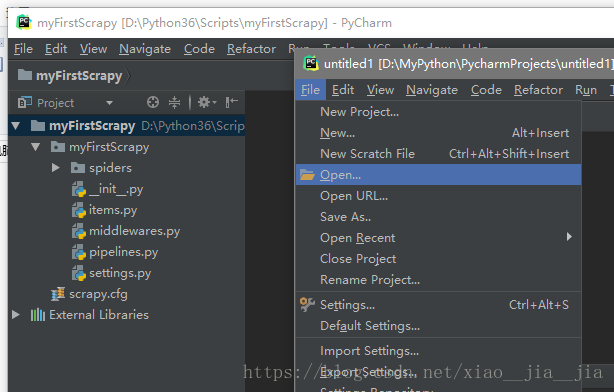
Task: Choose Rename Project... menu entry
Action: click(x=438, y=280)
